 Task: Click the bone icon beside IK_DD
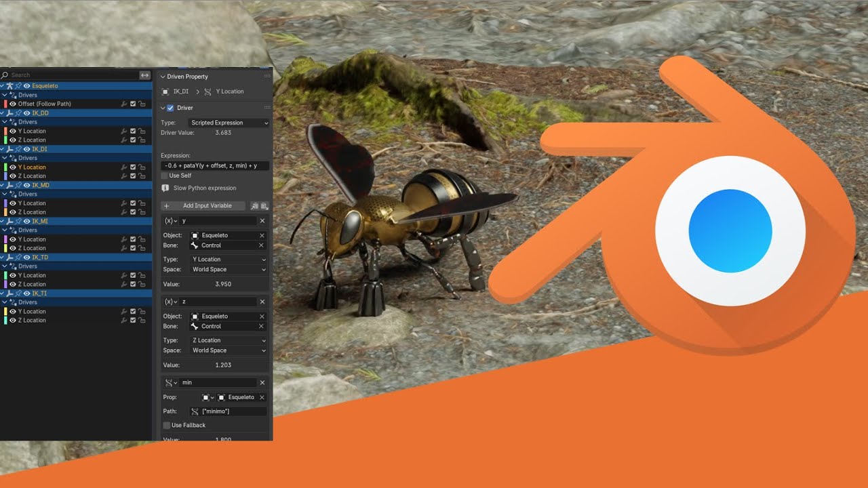[10, 113]
